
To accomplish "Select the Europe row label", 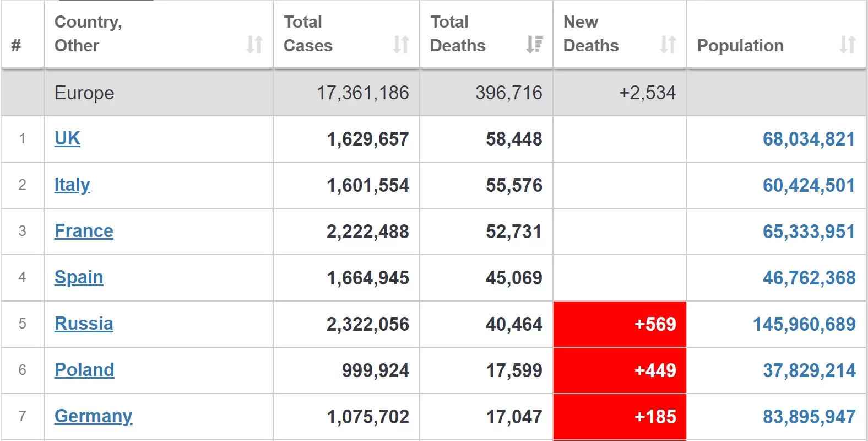I will click(x=84, y=93).
